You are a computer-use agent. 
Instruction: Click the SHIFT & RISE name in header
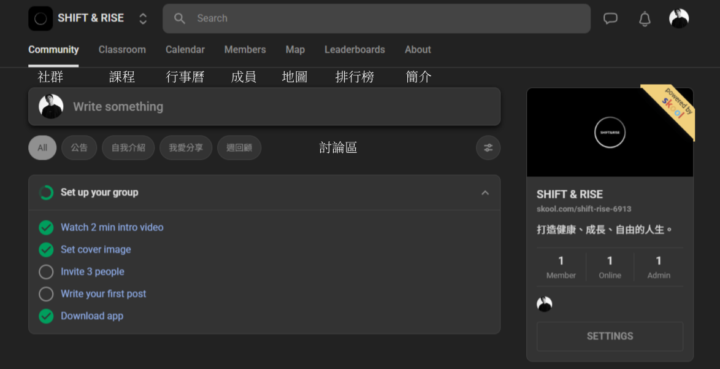(x=90, y=18)
